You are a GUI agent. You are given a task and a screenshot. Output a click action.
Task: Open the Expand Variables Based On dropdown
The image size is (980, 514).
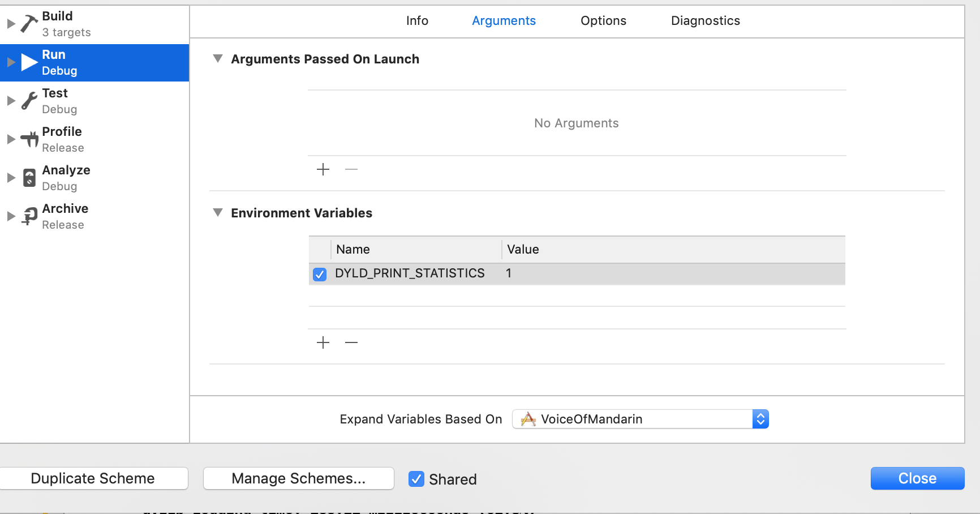pyautogui.click(x=641, y=419)
